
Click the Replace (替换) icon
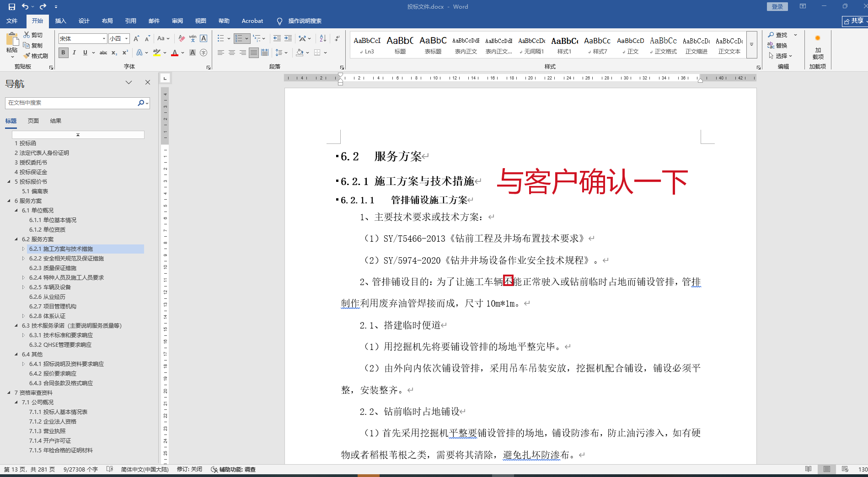pyautogui.click(x=771, y=45)
